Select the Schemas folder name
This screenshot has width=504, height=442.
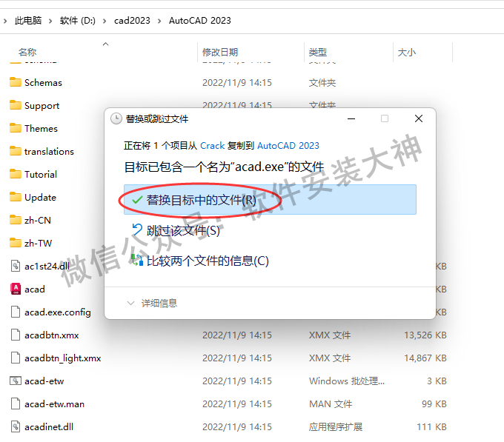43,82
